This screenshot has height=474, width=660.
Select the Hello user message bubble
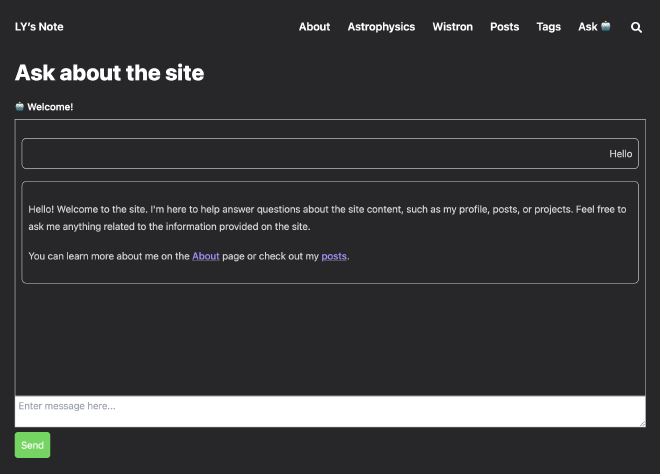pos(330,154)
